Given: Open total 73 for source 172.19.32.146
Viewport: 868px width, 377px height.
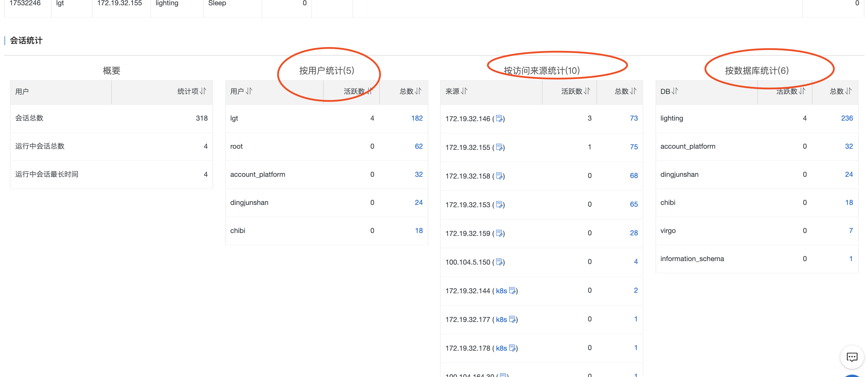Looking at the screenshot, I should 634,118.
